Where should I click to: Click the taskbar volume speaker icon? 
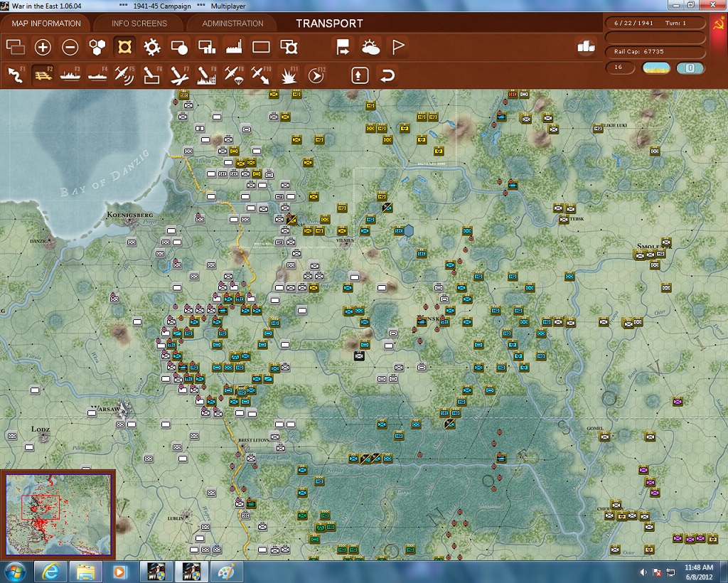(644, 572)
